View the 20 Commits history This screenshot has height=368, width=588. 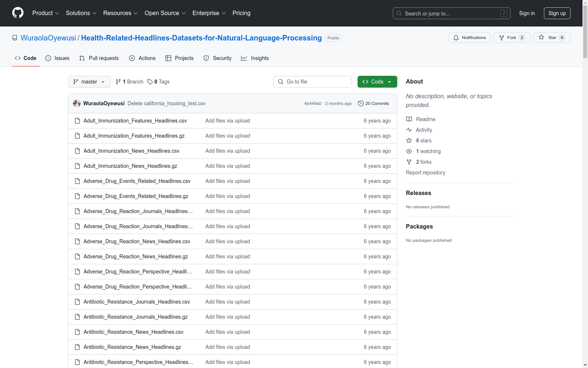tap(373, 103)
